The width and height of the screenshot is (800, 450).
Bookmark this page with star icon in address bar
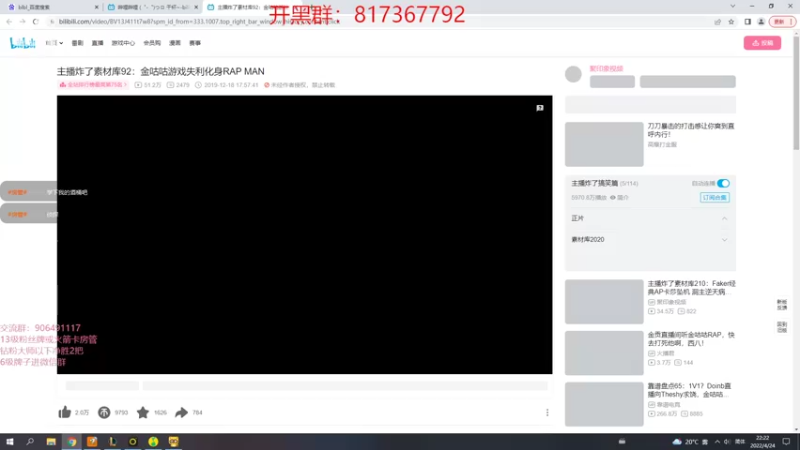[x=731, y=22]
